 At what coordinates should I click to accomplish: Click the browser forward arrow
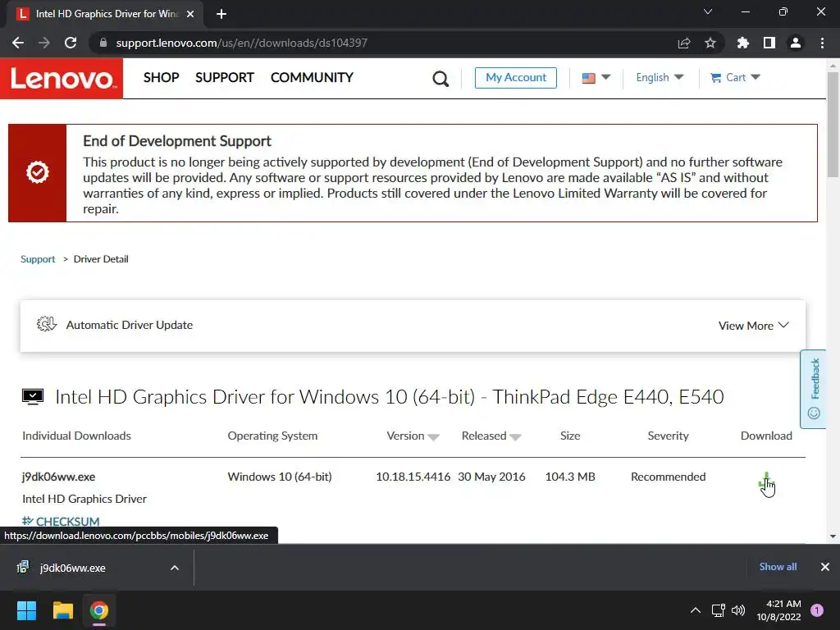click(44, 43)
